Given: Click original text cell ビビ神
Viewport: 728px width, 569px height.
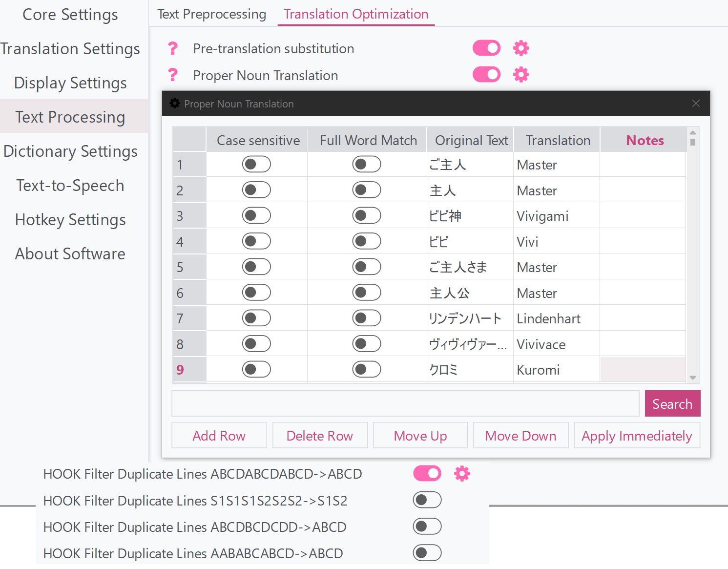Looking at the screenshot, I should pyautogui.click(x=470, y=216).
